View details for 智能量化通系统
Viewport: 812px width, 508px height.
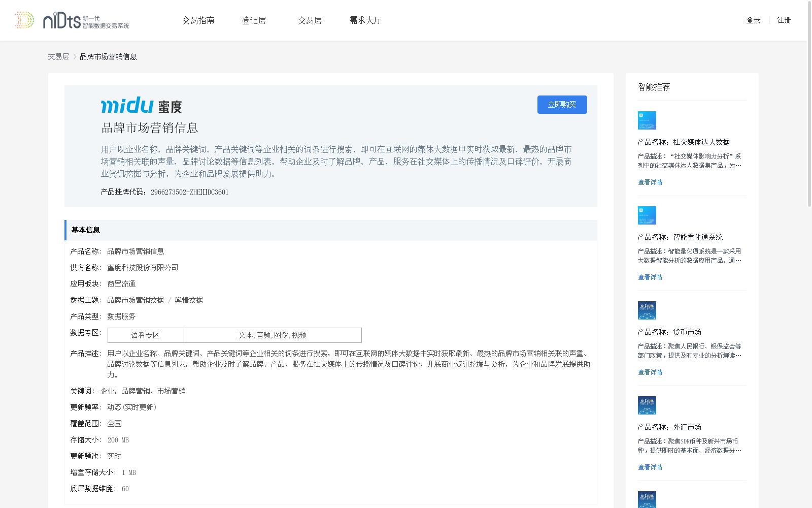coord(650,277)
